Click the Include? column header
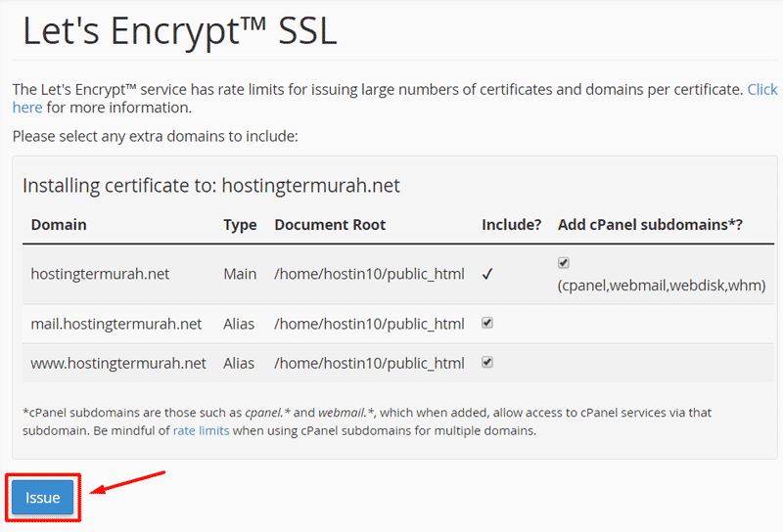783x532 pixels. [x=511, y=225]
